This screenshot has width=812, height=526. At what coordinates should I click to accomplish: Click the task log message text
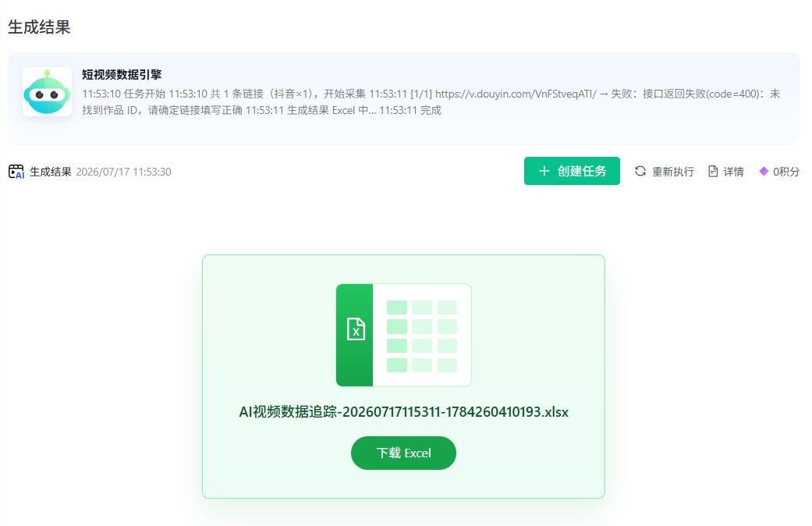coord(431,102)
